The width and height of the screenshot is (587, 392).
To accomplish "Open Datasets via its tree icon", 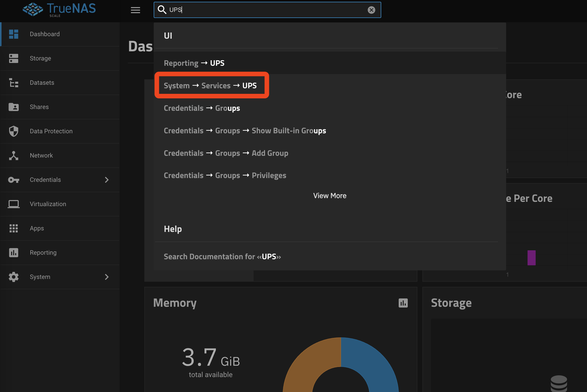I will [14, 83].
